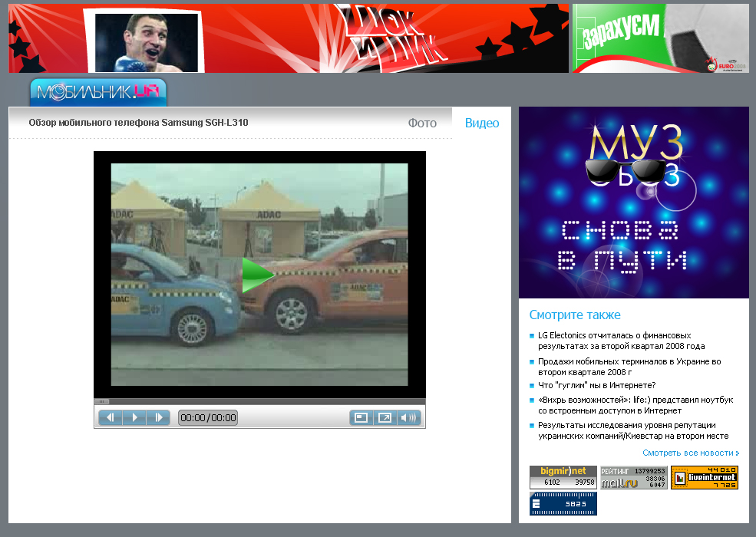The width and height of the screenshot is (756, 537).
Task: Step back one frame in the player
Action: pos(111,417)
